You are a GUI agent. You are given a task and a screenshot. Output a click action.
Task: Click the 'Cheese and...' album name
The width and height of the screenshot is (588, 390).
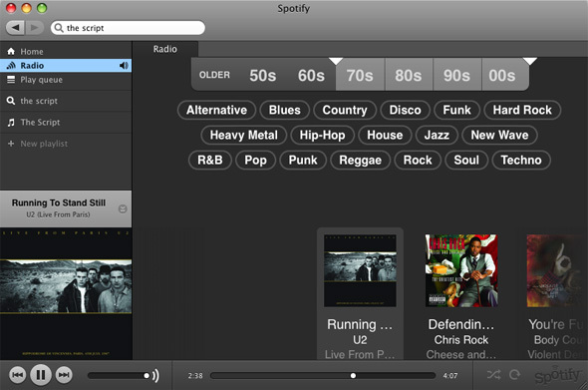(x=461, y=354)
